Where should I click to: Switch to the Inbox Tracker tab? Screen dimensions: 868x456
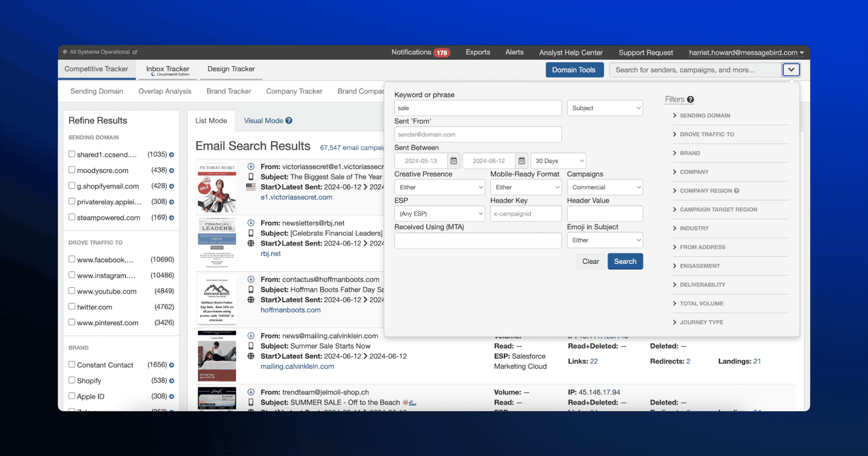(x=168, y=70)
